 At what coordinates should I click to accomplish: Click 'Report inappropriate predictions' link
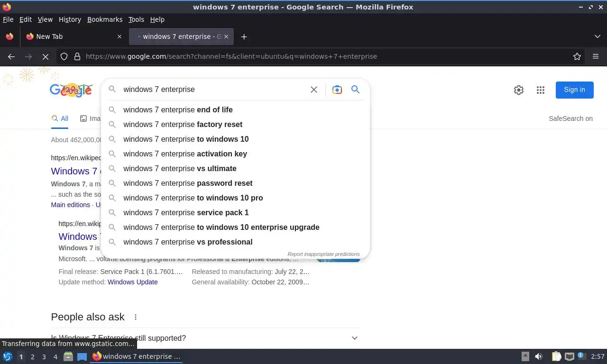pos(323,254)
